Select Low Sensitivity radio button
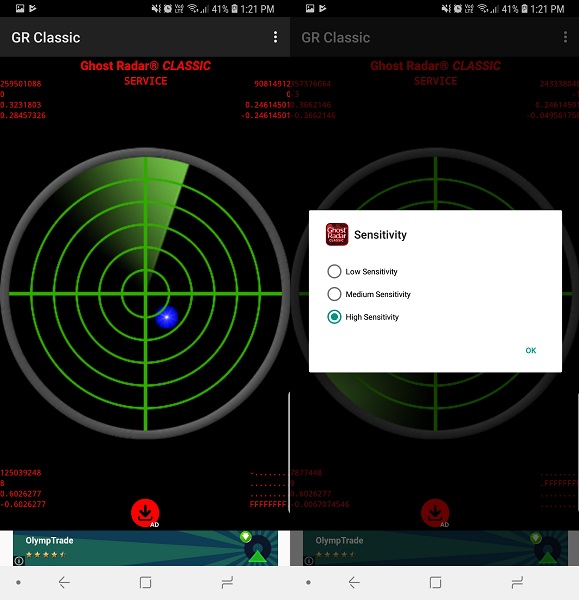The height and width of the screenshot is (600, 579). pos(334,271)
